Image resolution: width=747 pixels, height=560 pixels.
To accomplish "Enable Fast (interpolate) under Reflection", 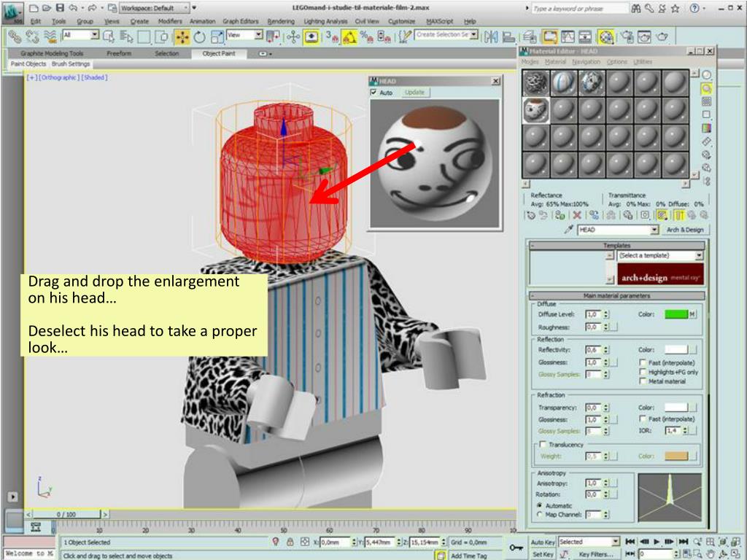I will (x=643, y=363).
